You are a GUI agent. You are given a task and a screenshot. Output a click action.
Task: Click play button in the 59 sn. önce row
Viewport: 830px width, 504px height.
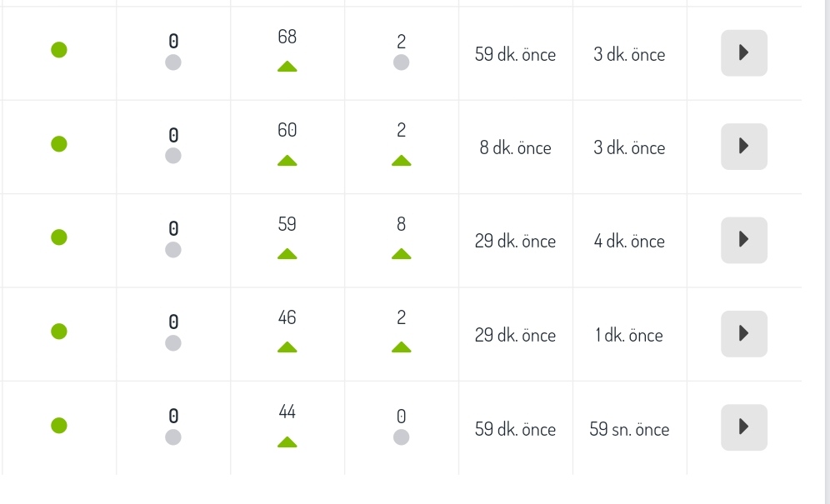[x=743, y=427]
